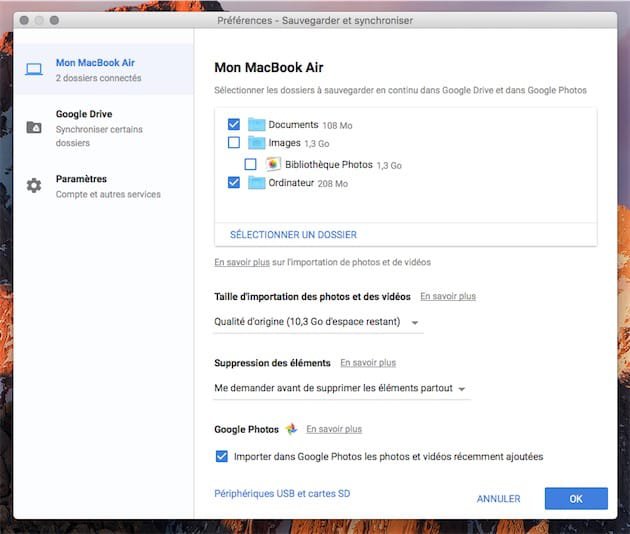The height and width of the screenshot is (534, 630).
Task: Click the Paramètres gear icon
Action: pos(34,186)
